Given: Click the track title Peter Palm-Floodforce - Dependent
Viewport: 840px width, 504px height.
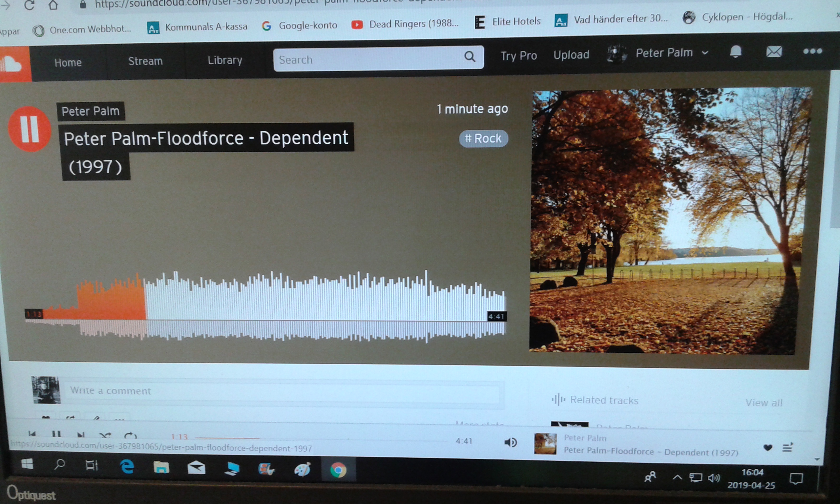Looking at the screenshot, I should pos(206,138).
